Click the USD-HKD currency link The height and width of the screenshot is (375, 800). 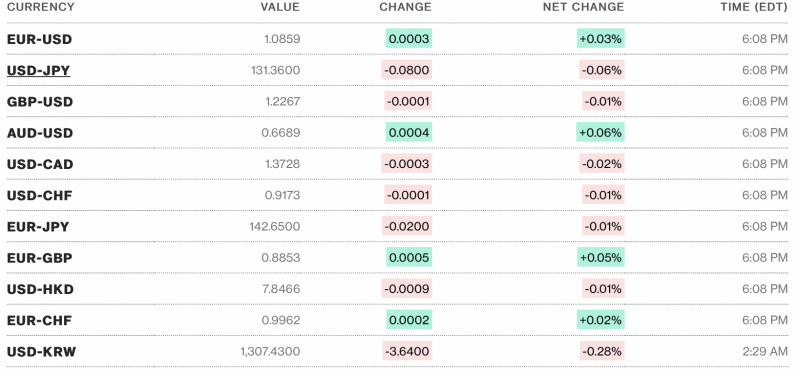(40, 289)
